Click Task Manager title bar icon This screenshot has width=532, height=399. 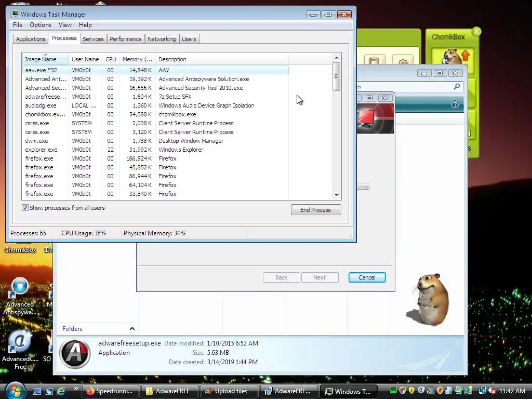click(15, 14)
